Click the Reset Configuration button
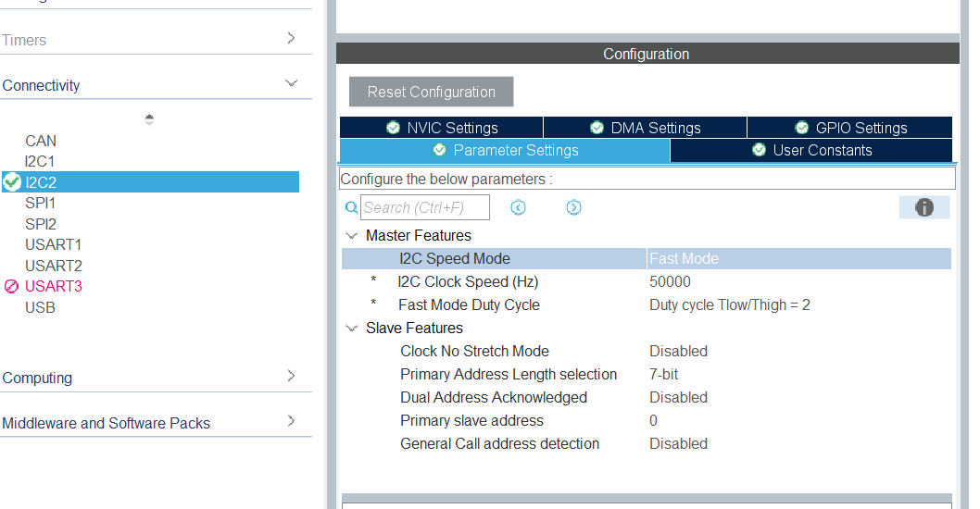This screenshot has width=980, height=509. 432,92
